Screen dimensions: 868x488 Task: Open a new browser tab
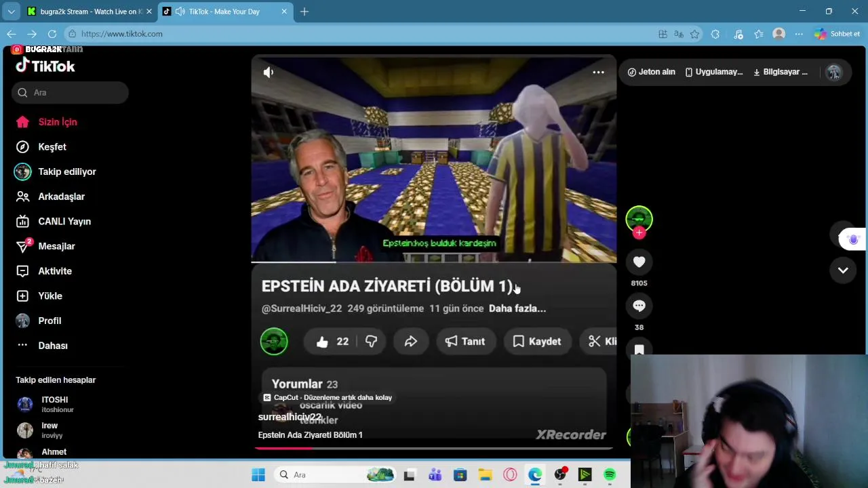(x=304, y=12)
